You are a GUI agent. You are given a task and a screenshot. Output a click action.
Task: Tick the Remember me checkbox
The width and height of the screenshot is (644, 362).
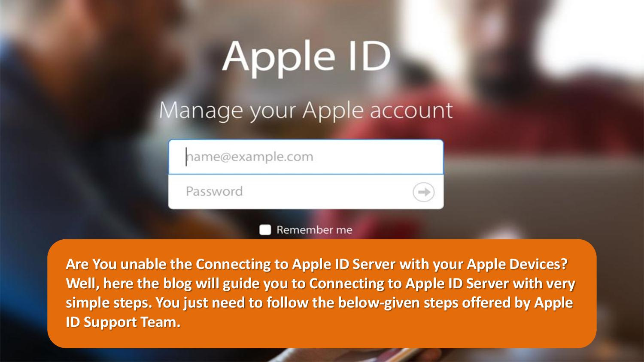pyautogui.click(x=265, y=230)
